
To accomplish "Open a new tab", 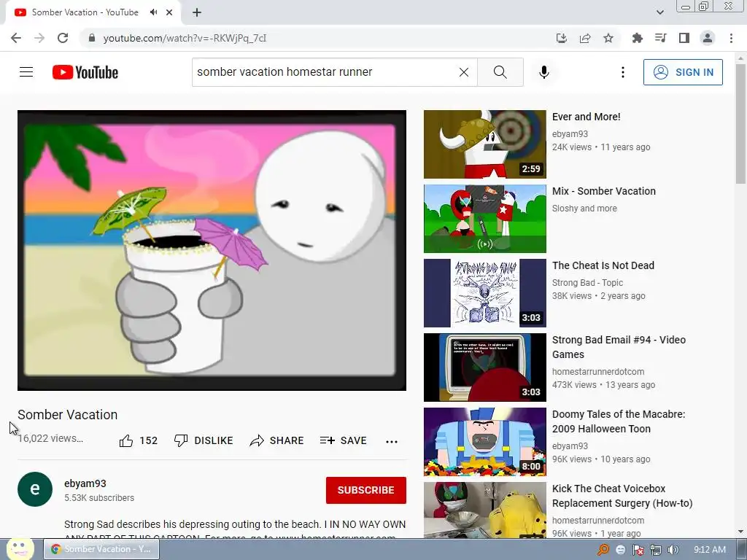I will click(x=197, y=12).
